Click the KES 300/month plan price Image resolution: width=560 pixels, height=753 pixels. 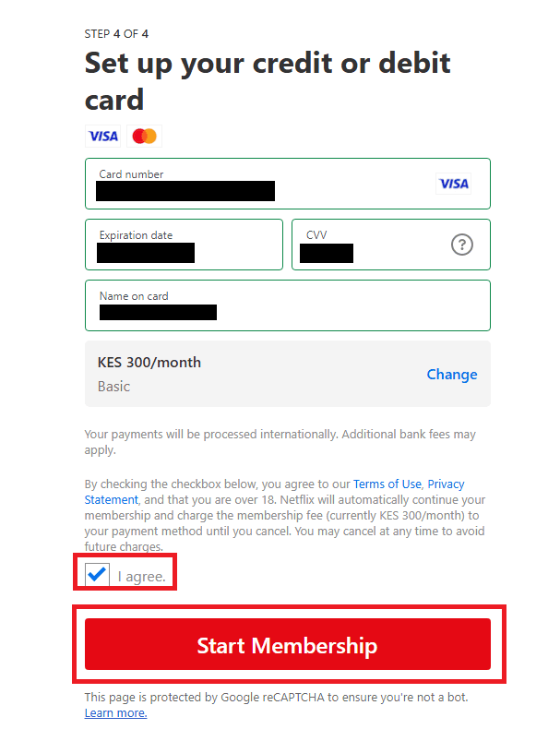149,362
